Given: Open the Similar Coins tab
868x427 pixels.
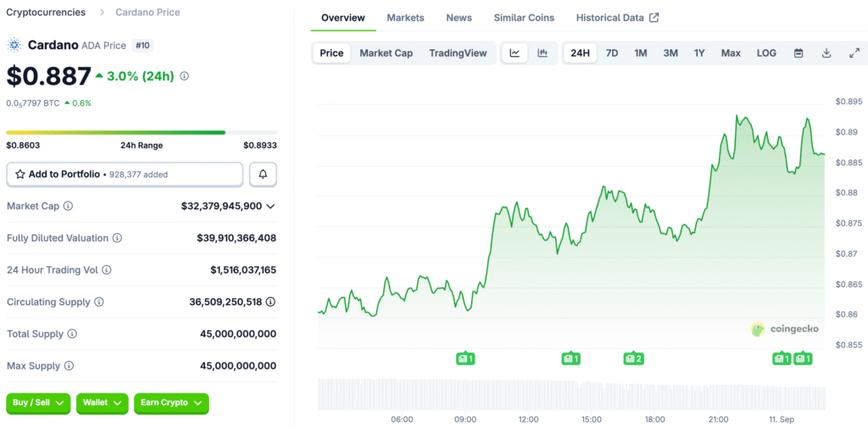Looking at the screenshot, I should pos(524,18).
